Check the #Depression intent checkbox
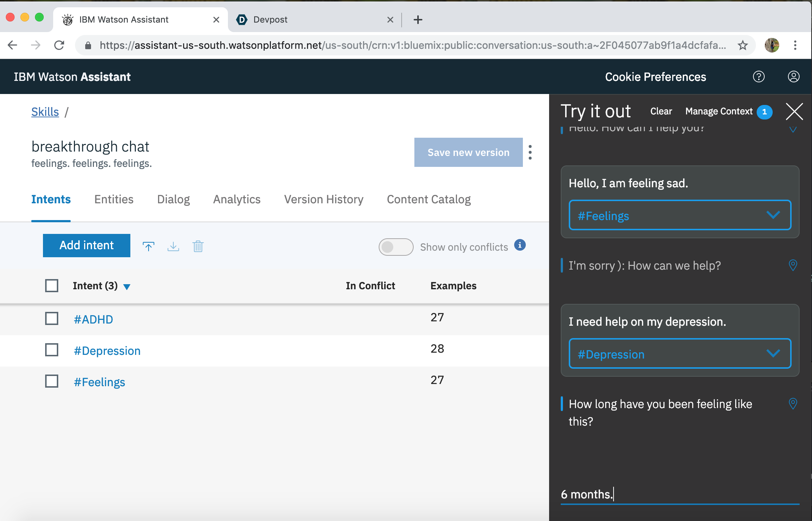Screen dimensions: 812x521 52,350
